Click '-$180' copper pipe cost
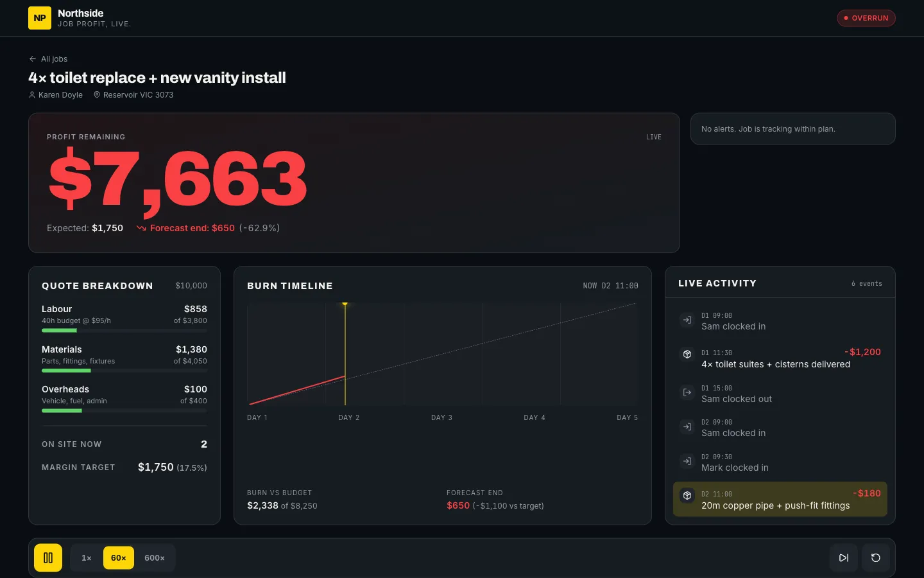The width and height of the screenshot is (924, 578). 867,493
